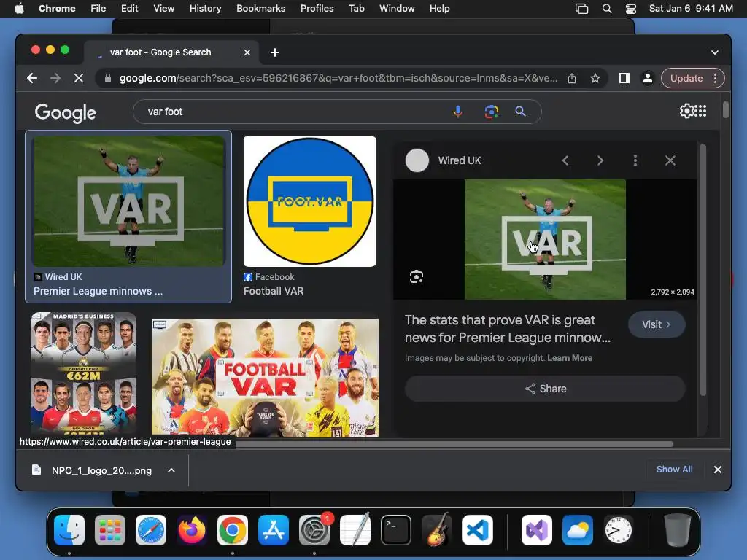Go back with the browser back arrow

coord(32,78)
